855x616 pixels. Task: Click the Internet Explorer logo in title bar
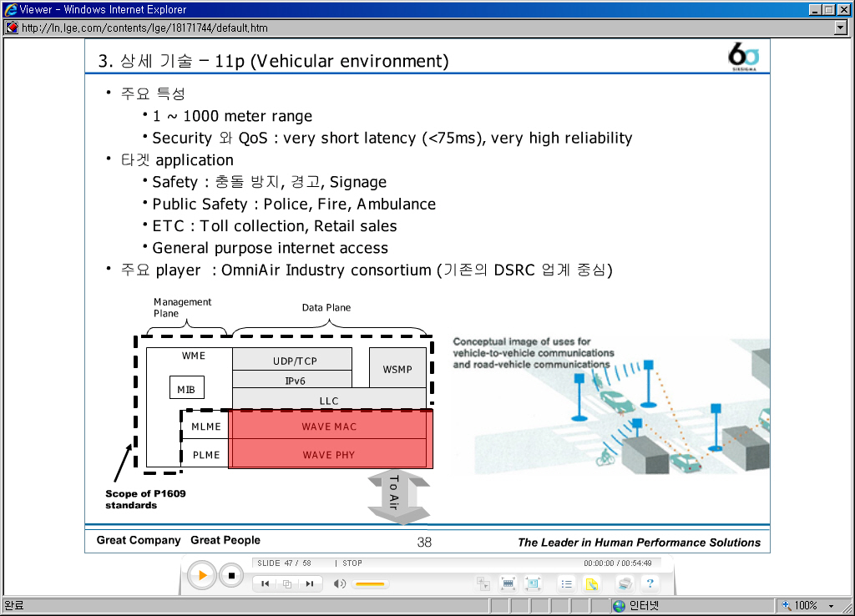[x=10, y=9]
